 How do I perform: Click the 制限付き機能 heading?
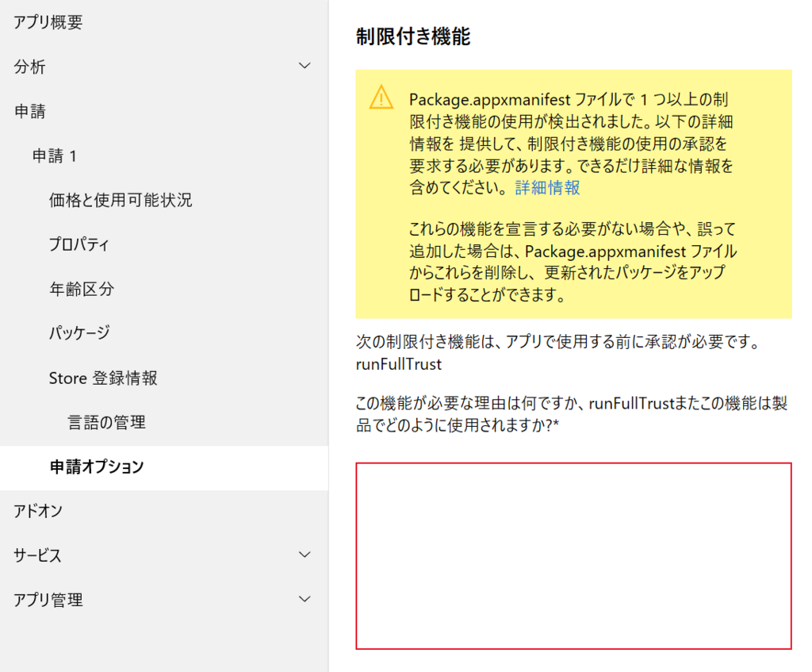coord(412,36)
